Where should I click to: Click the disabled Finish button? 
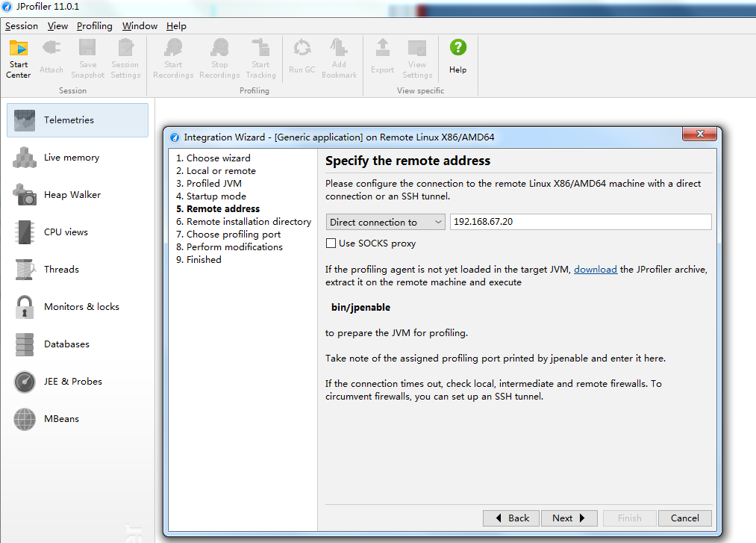click(629, 518)
